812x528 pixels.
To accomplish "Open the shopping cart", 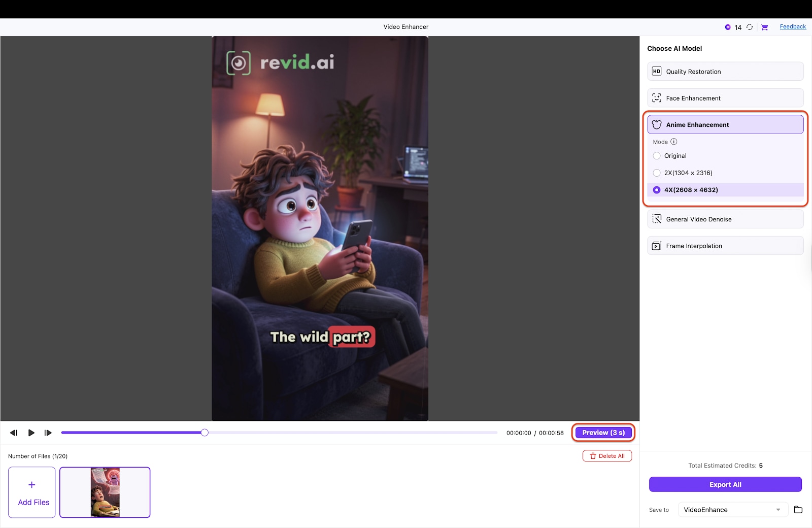I will [x=764, y=27].
